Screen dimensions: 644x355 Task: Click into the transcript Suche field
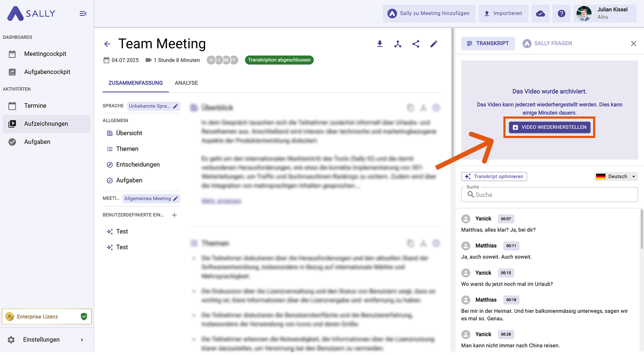552,195
